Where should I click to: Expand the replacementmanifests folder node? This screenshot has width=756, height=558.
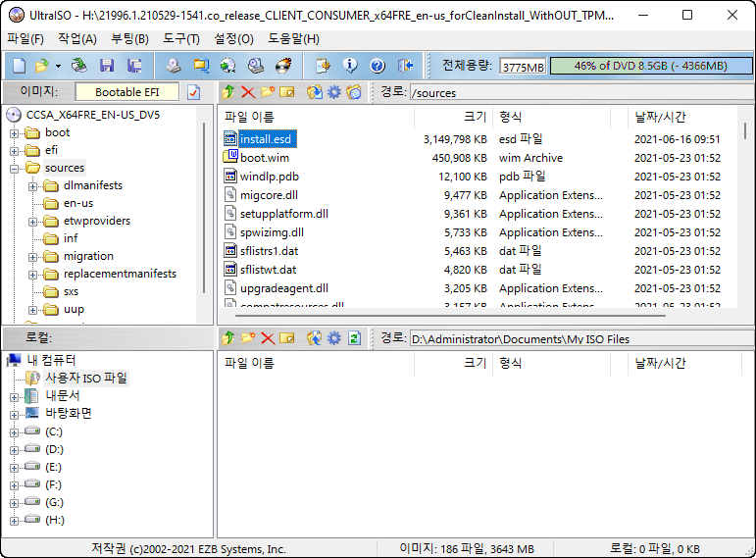[x=32, y=275]
